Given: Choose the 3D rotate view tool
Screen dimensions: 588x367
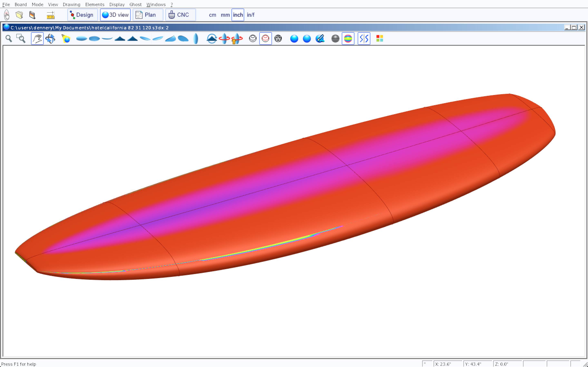Looking at the screenshot, I should click(50, 38).
